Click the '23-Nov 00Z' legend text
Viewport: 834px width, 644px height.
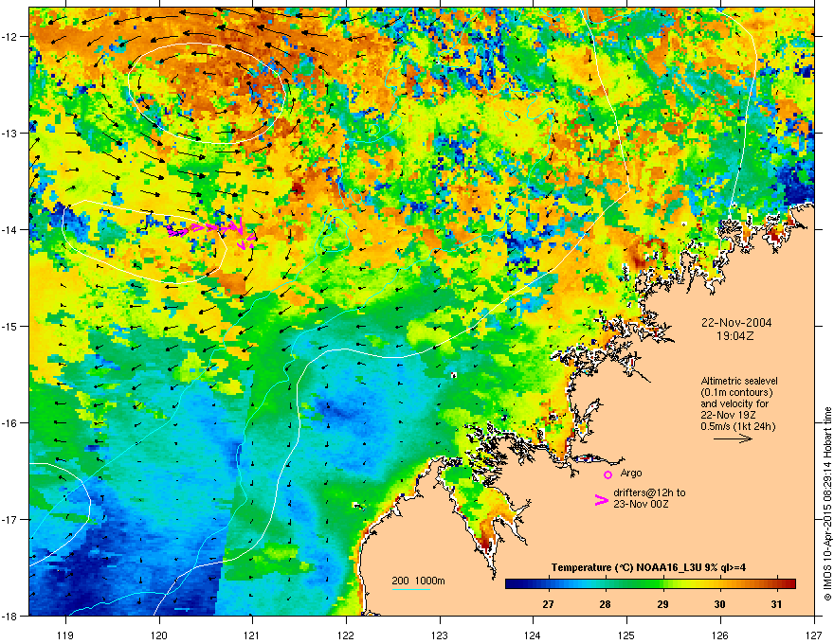pos(641,504)
